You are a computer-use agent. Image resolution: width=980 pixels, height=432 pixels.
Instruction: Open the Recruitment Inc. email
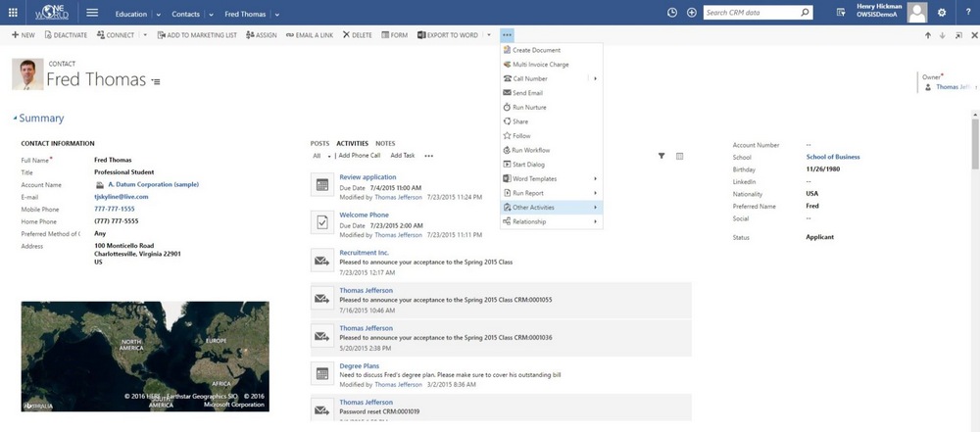point(364,253)
